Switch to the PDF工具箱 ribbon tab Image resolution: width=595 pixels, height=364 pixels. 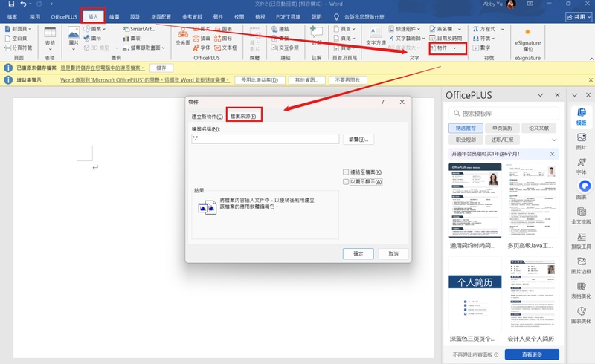point(288,16)
